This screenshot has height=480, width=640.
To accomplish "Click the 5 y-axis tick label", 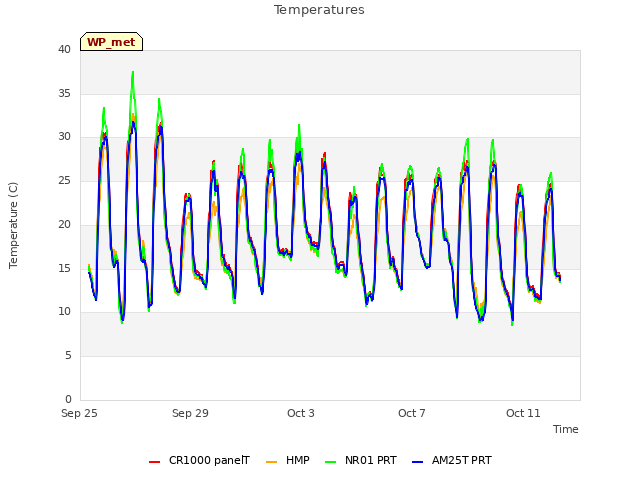I will click(x=68, y=356).
